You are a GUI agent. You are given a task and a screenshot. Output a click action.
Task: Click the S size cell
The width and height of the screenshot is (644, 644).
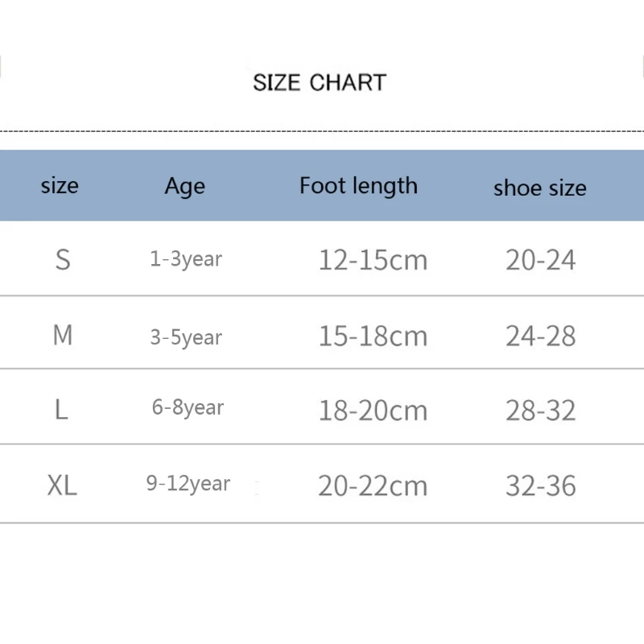click(63, 259)
